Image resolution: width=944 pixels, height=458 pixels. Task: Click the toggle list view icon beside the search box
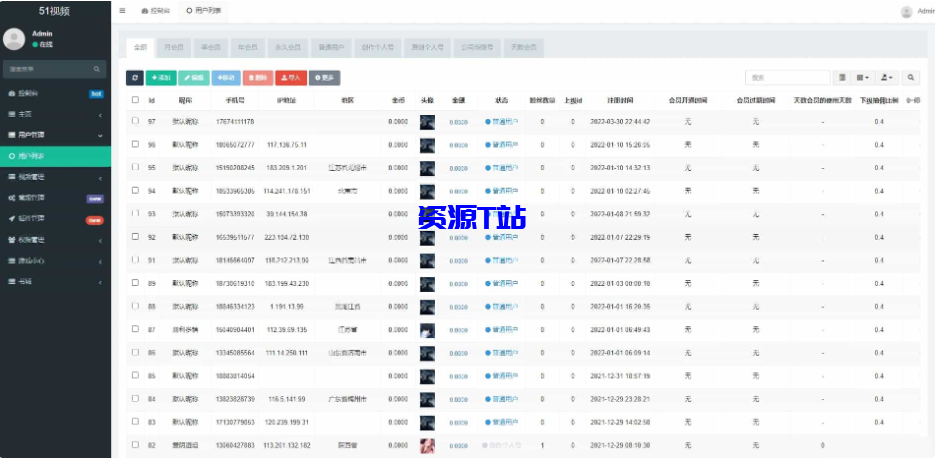coord(842,78)
